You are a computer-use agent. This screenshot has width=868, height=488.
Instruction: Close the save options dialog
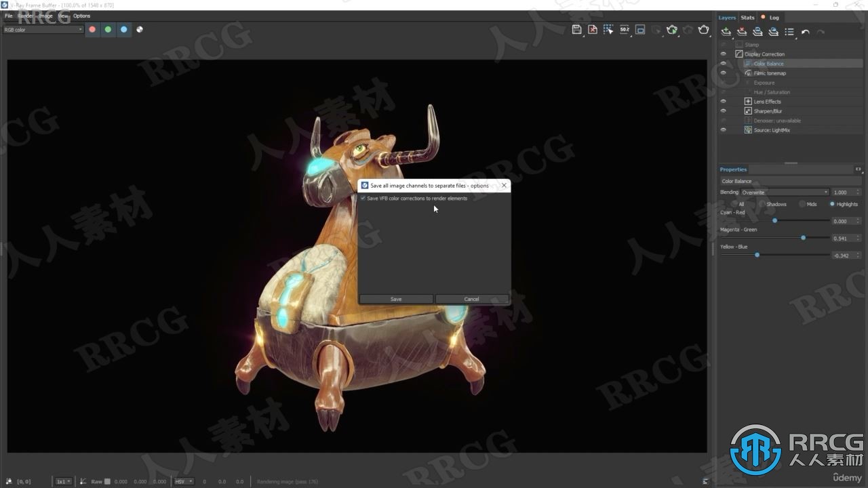pyautogui.click(x=504, y=185)
